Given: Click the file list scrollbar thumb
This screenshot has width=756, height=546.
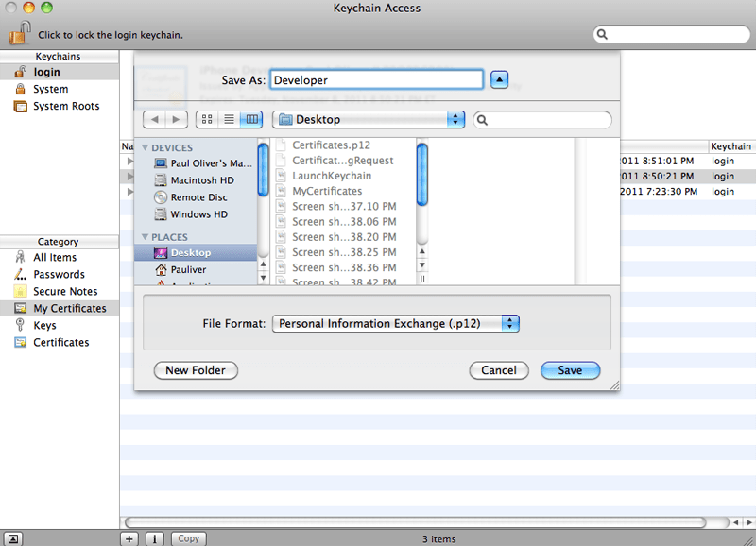Looking at the screenshot, I should coord(421,175).
